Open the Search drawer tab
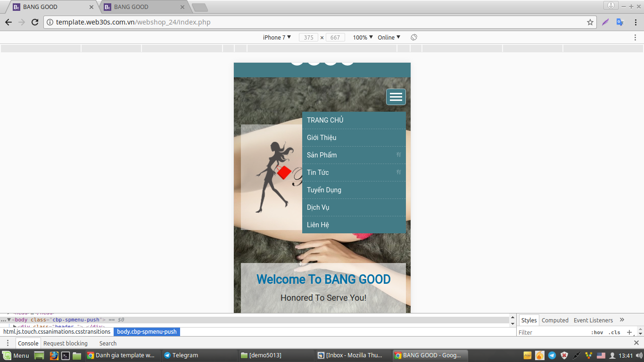This screenshot has height=362, width=644. 108,343
